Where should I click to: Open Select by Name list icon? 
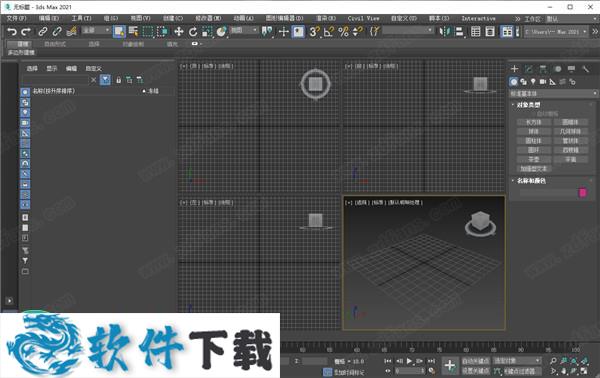[133, 32]
